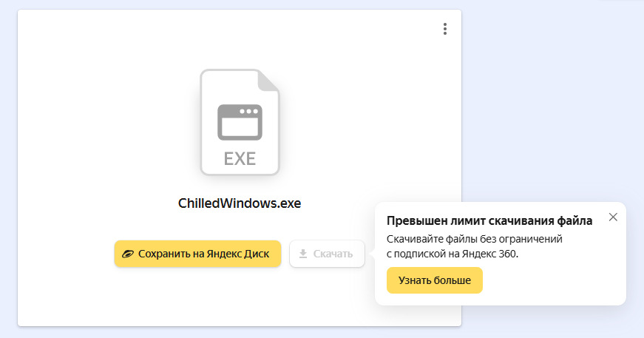This screenshot has height=338, width=644.
Task: Click the popup's pointer arrow near Скачать
Action: [373, 254]
